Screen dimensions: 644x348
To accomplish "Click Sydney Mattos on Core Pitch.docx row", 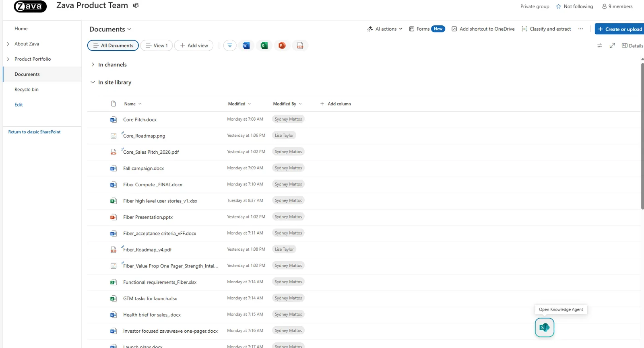I will (x=288, y=119).
